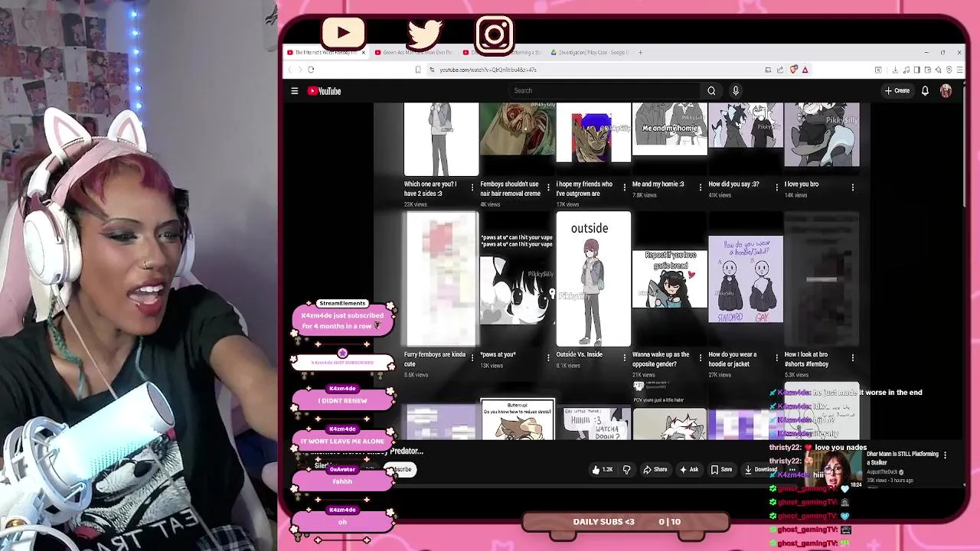Image resolution: width=980 pixels, height=551 pixels.
Task: Save the video to a playlist
Action: point(722,470)
